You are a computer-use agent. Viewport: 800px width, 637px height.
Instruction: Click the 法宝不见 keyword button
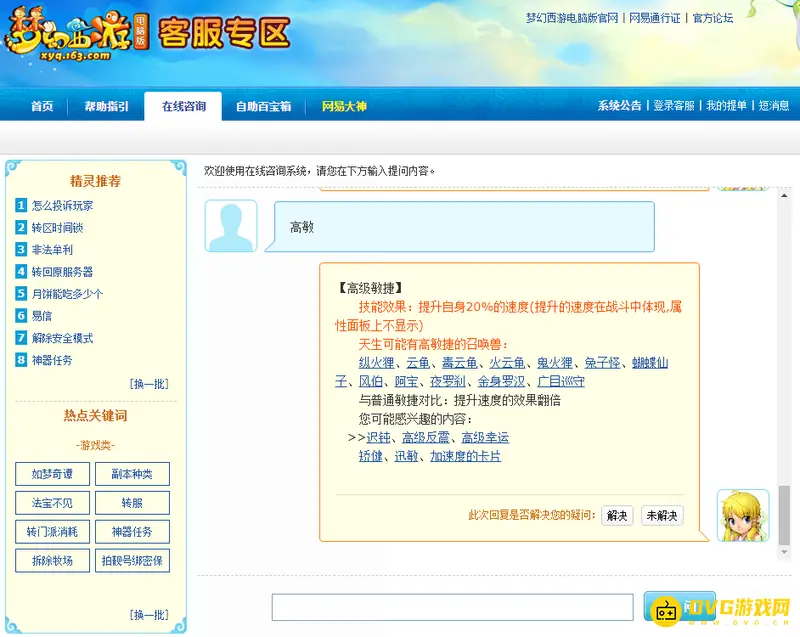53,503
